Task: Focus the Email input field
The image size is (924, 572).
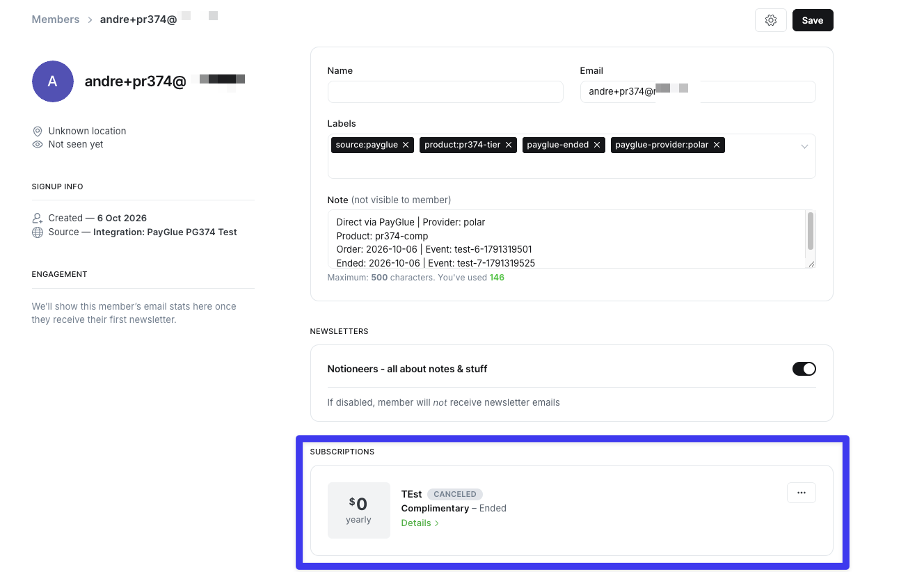Action: pyautogui.click(x=698, y=92)
